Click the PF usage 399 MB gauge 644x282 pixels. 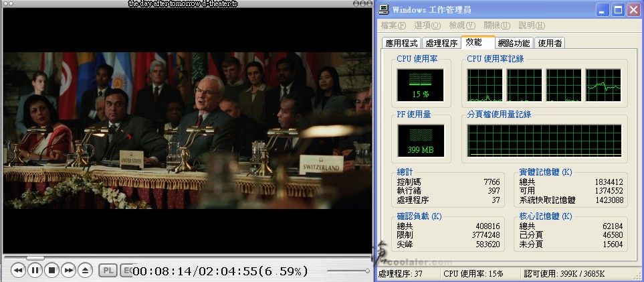pyautogui.click(x=421, y=141)
